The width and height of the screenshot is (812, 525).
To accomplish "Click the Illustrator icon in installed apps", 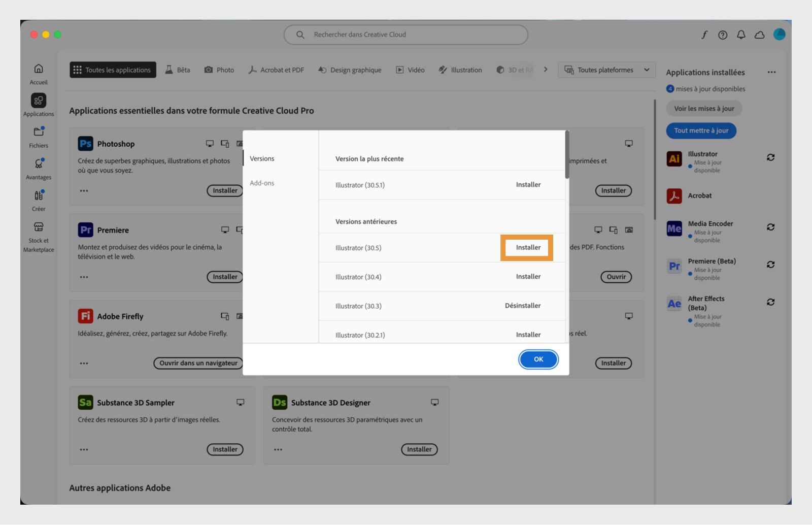I will 674,158.
